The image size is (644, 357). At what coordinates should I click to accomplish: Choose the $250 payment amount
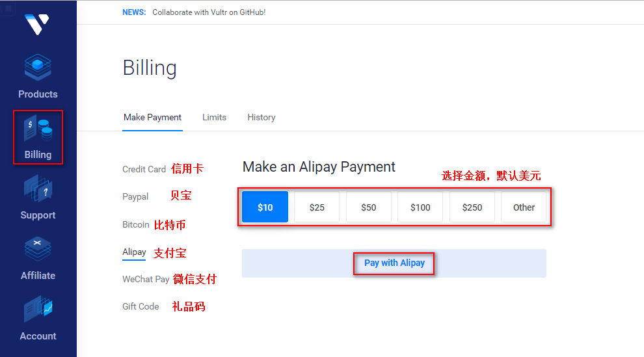pyautogui.click(x=472, y=207)
